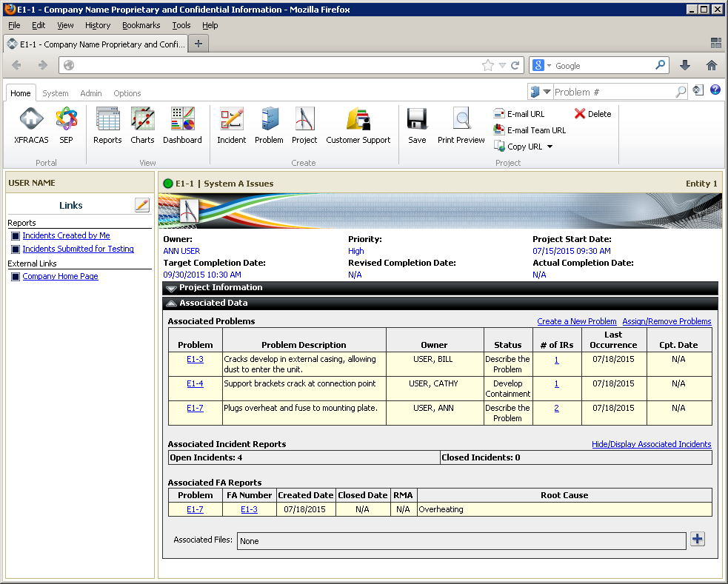Edit Links with the pencil icon

pos(142,205)
